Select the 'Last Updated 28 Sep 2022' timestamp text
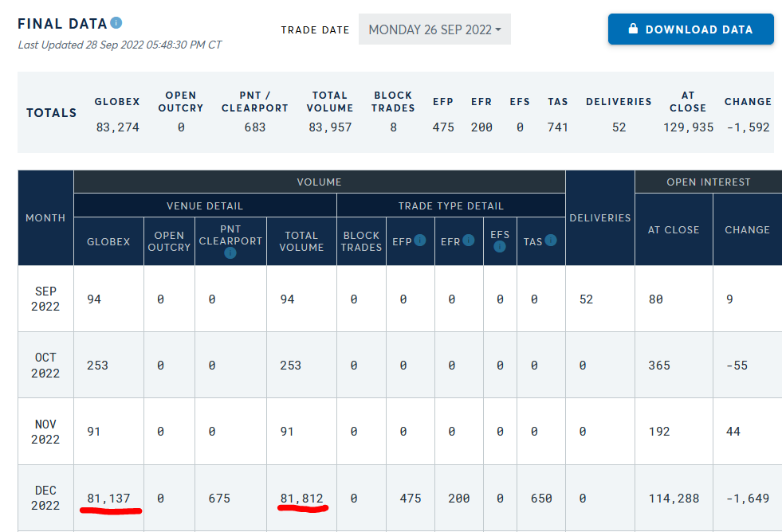This screenshot has height=532, width=782. (x=120, y=45)
